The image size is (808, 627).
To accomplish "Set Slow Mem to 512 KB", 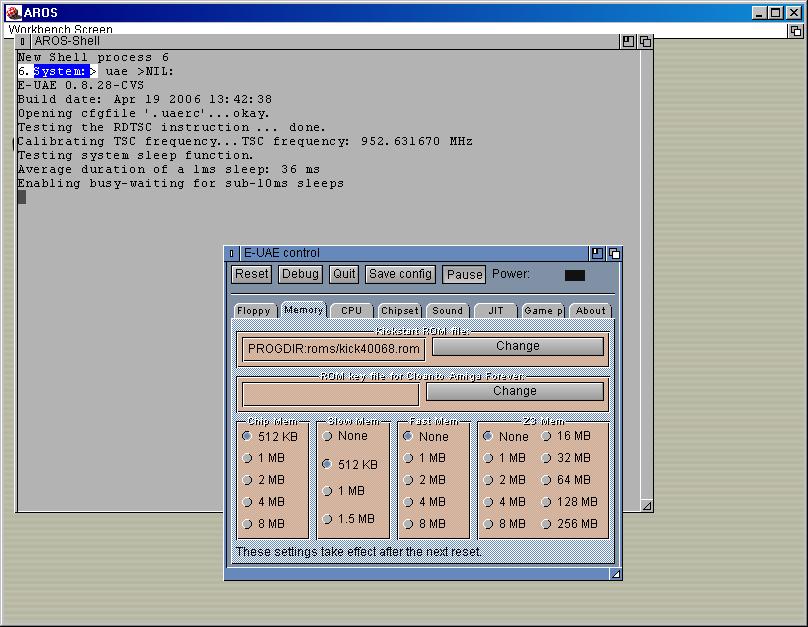I will pos(350,464).
